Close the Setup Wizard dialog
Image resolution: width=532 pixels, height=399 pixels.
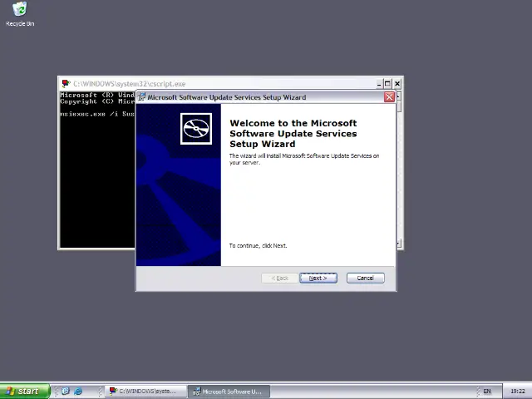389,97
